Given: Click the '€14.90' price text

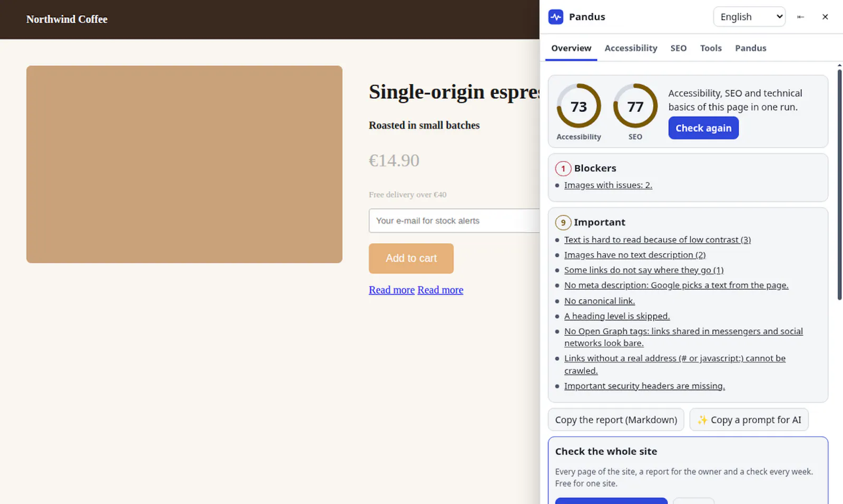Looking at the screenshot, I should tap(394, 160).
